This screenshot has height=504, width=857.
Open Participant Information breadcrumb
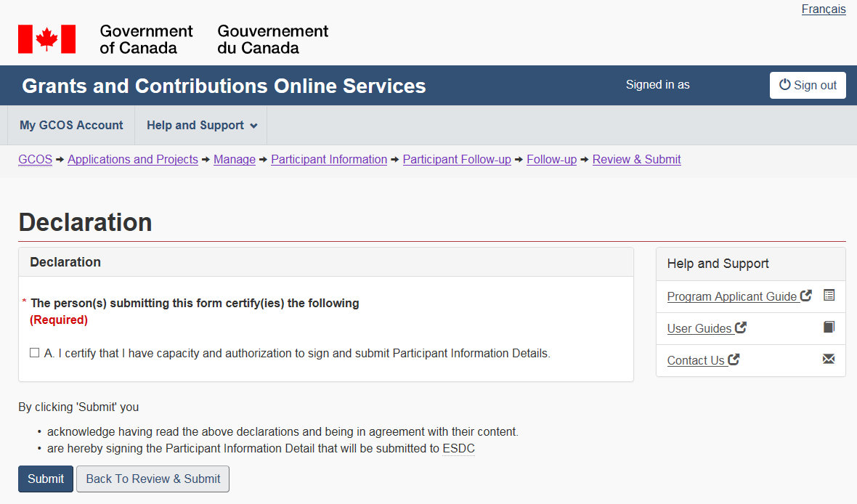tap(329, 160)
